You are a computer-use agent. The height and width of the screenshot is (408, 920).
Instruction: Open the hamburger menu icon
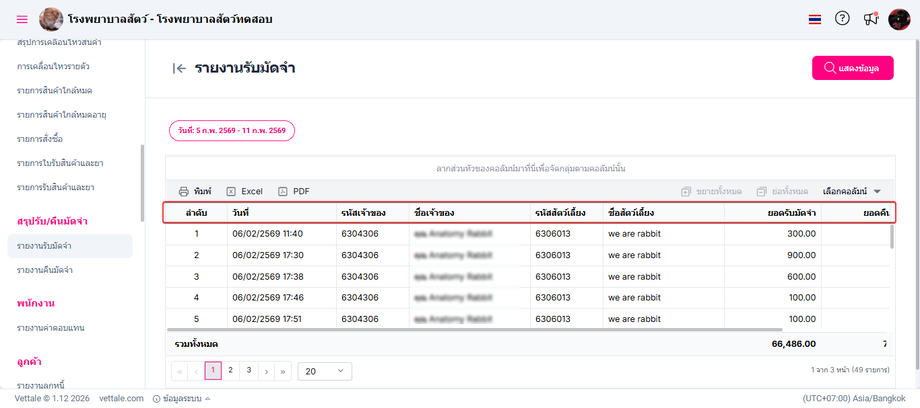click(x=22, y=19)
